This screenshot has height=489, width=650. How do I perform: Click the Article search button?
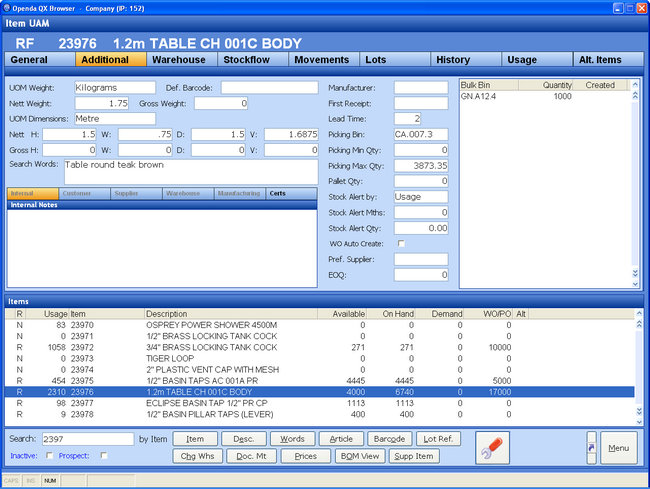tap(341, 439)
